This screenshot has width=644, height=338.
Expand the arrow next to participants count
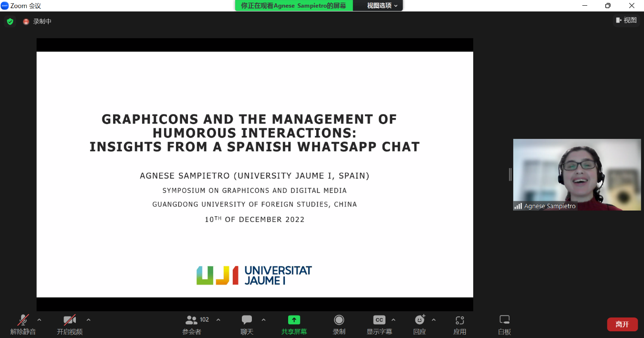point(218,320)
